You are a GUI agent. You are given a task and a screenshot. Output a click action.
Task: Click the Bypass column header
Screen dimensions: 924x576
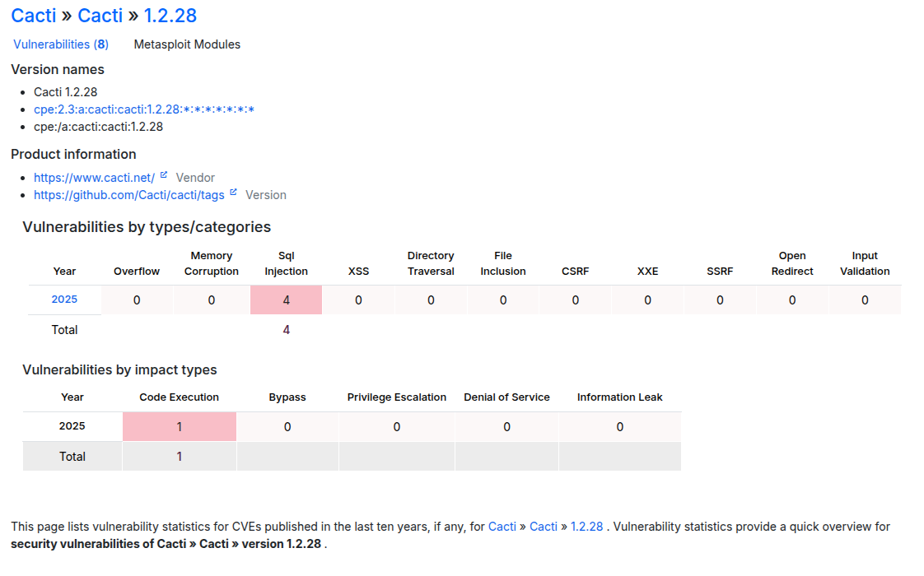point(287,397)
